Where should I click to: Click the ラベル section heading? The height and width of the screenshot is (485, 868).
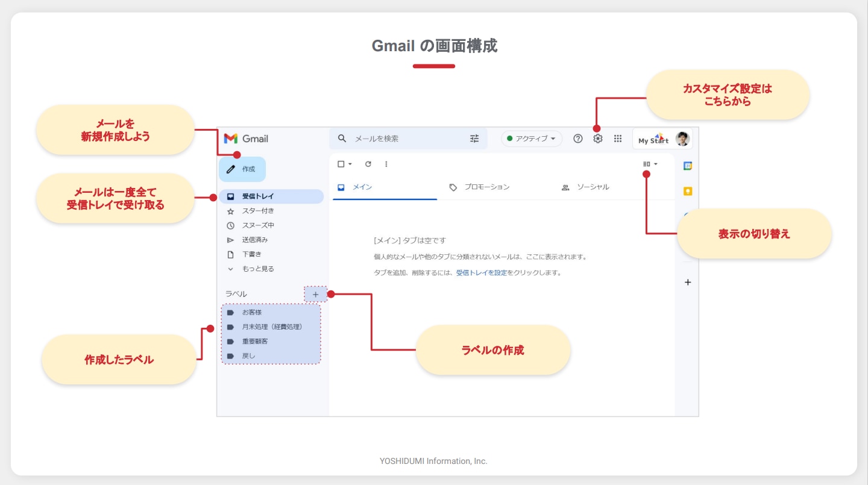click(x=236, y=294)
